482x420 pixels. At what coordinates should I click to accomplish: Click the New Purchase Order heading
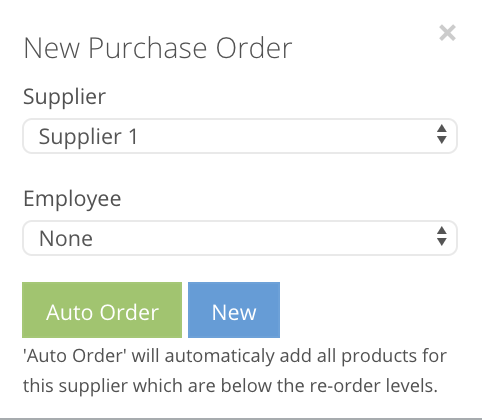(x=158, y=49)
